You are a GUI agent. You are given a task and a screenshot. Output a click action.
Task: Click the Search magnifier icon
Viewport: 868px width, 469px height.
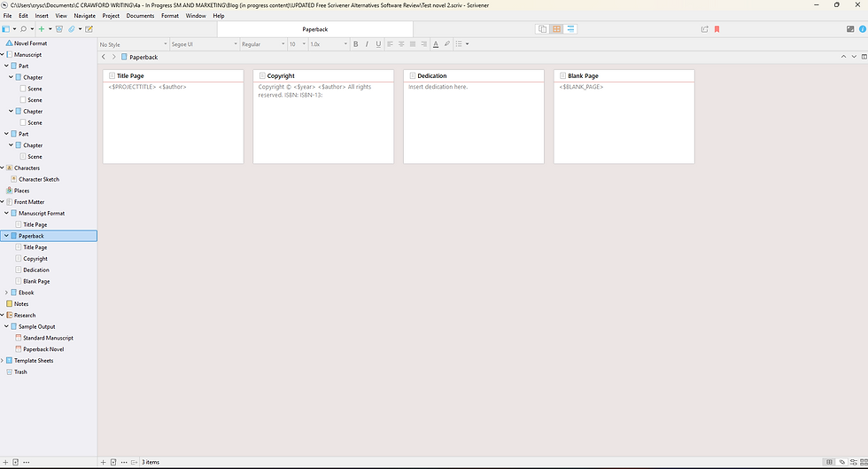tap(23, 29)
